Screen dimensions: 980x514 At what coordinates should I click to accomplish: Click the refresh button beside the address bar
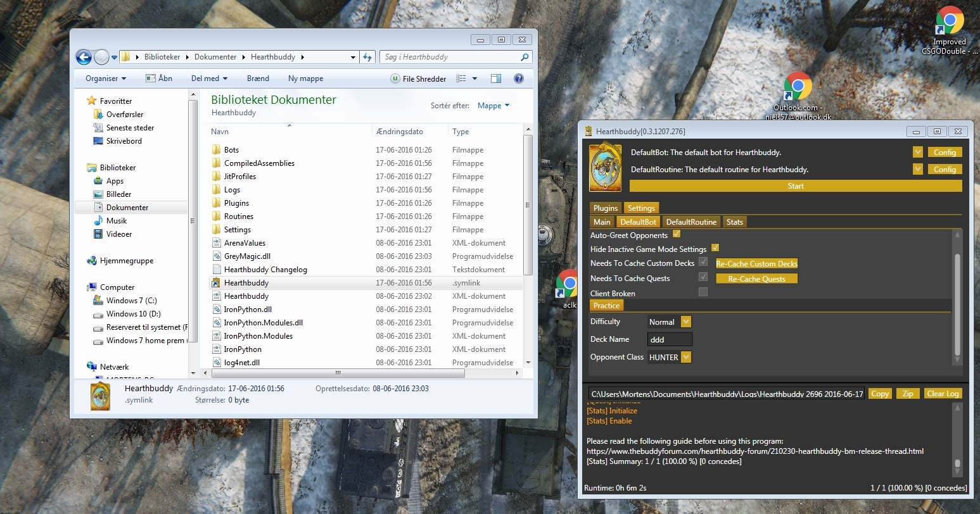[367, 57]
